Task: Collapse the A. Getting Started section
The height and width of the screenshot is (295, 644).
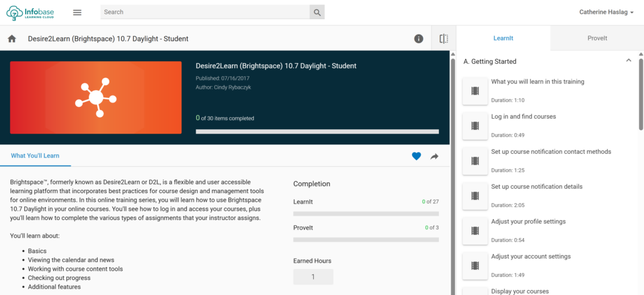Action: [x=628, y=61]
